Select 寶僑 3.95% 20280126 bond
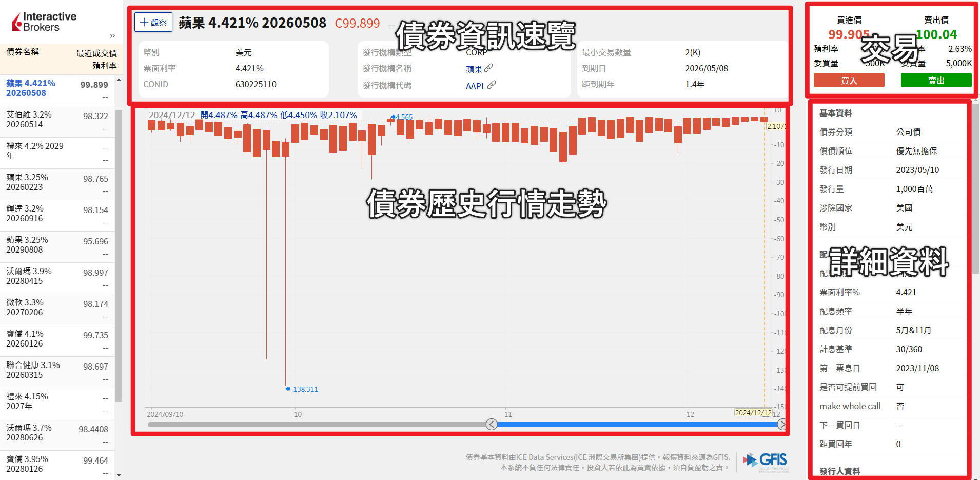This screenshot has width=980, height=480. click(x=57, y=465)
